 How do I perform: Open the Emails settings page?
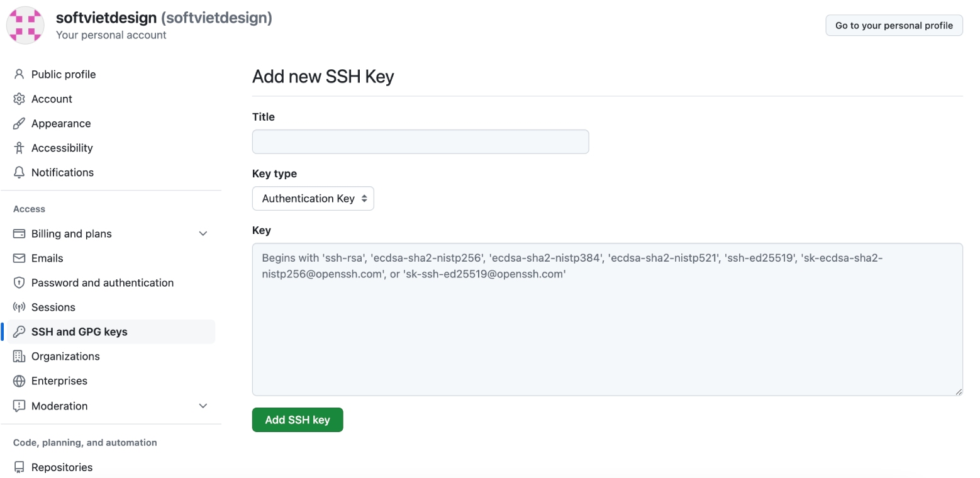coord(47,258)
